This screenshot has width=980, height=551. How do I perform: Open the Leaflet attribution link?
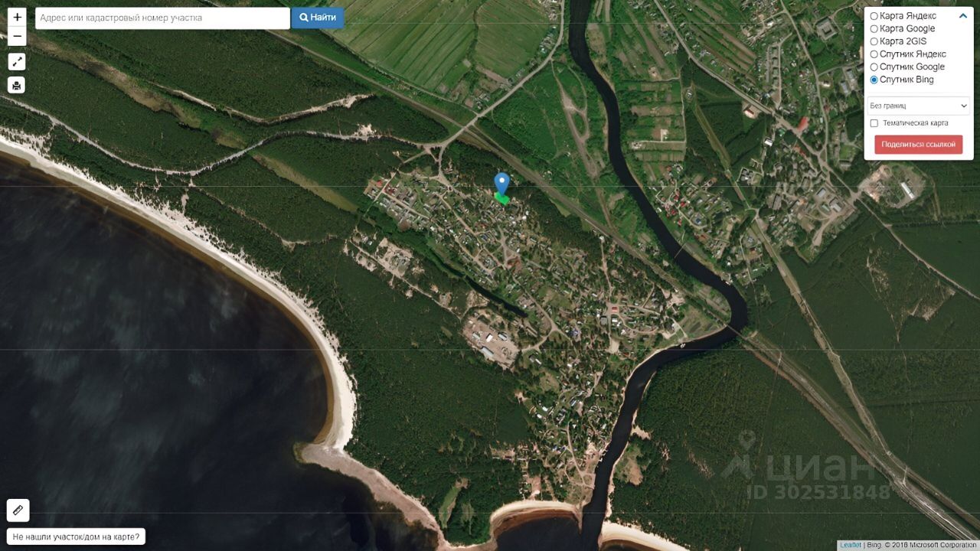pos(850,545)
